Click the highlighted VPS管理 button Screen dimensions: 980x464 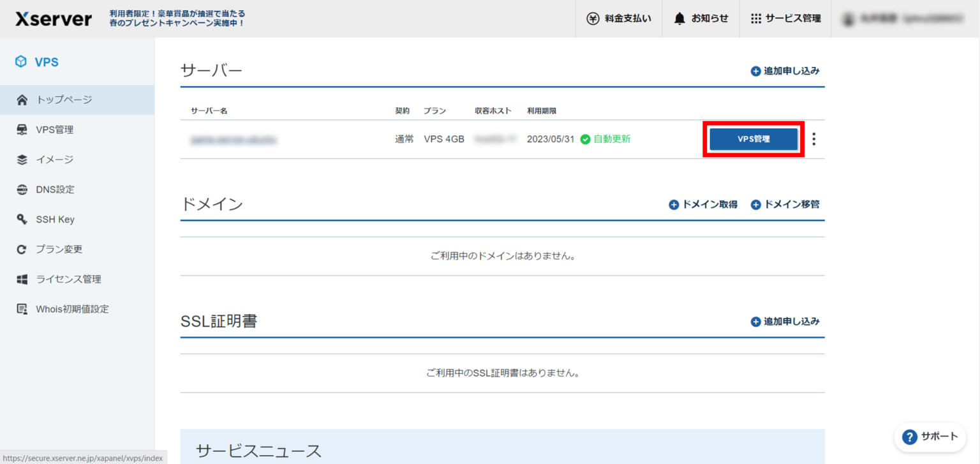pyautogui.click(x=754, y=138)
